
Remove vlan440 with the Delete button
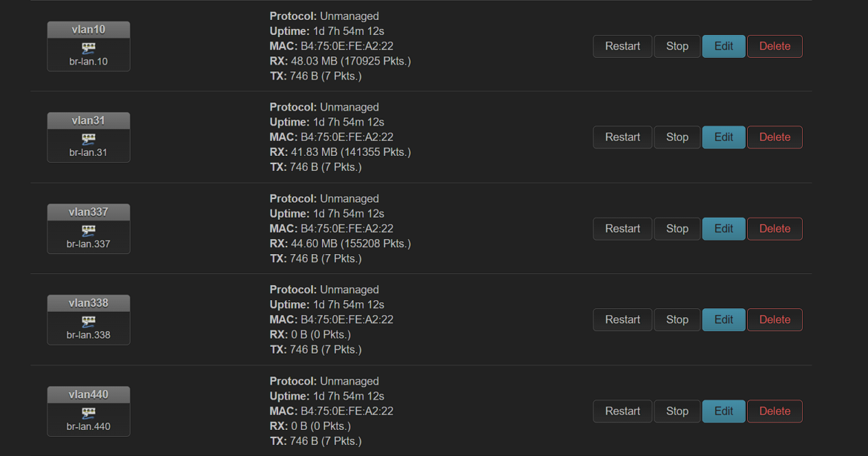[x=775, y=411]
